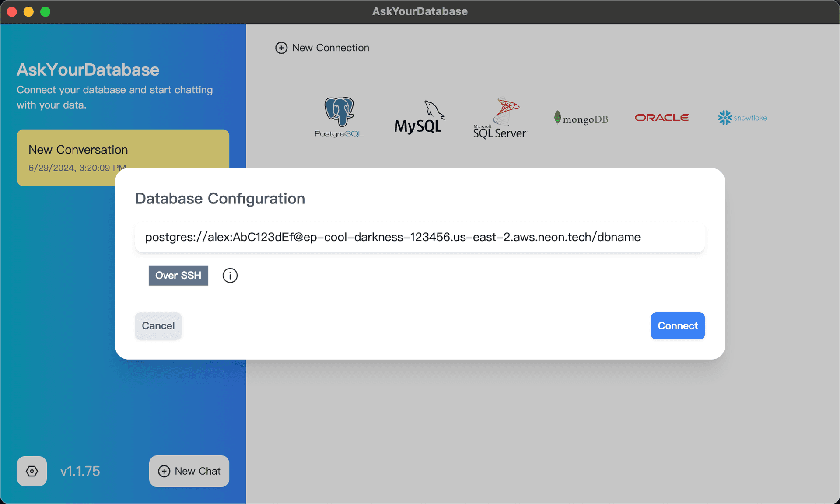Select the Snowflake database icon
Viewport: 840px width, 504px height.
click(742, 117)
